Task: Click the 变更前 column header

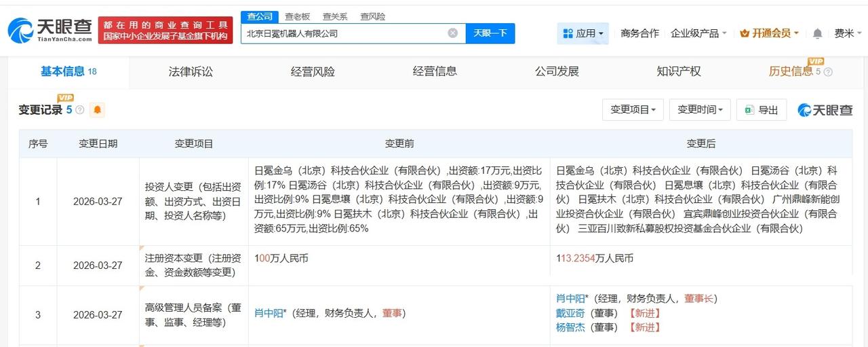Action: pos(399,144)
